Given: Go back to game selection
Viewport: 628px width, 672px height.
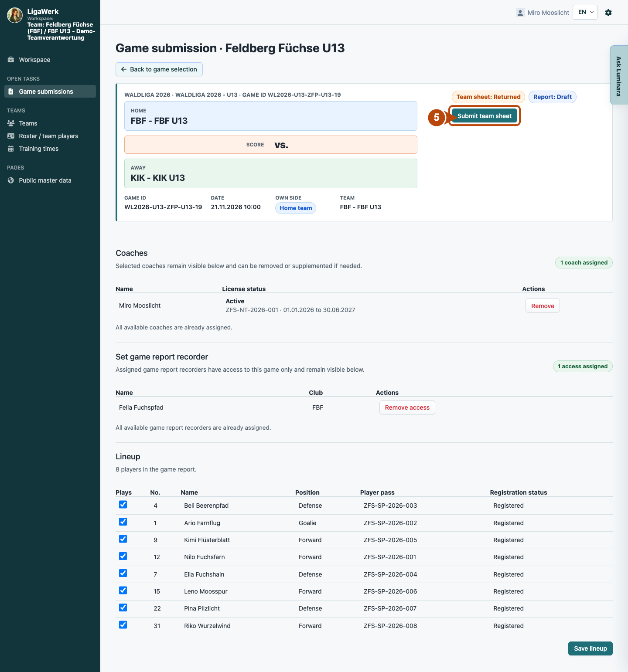Looking at the screenshot, I should click(159, 69).
